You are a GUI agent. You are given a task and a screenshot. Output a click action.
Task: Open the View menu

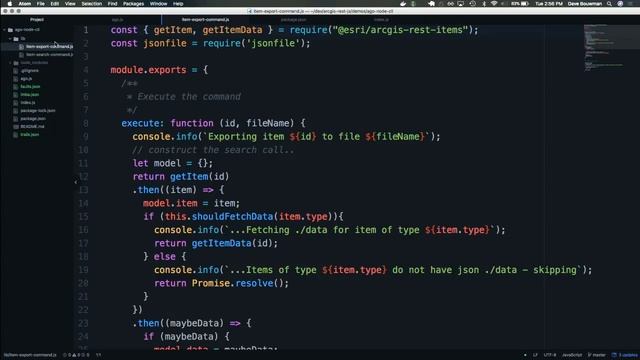(70, 4)
